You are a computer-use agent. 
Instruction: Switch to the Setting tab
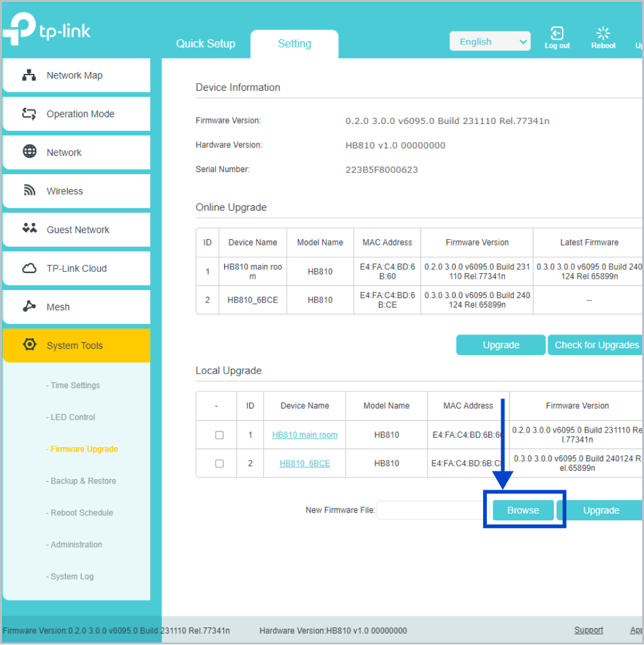294,44
